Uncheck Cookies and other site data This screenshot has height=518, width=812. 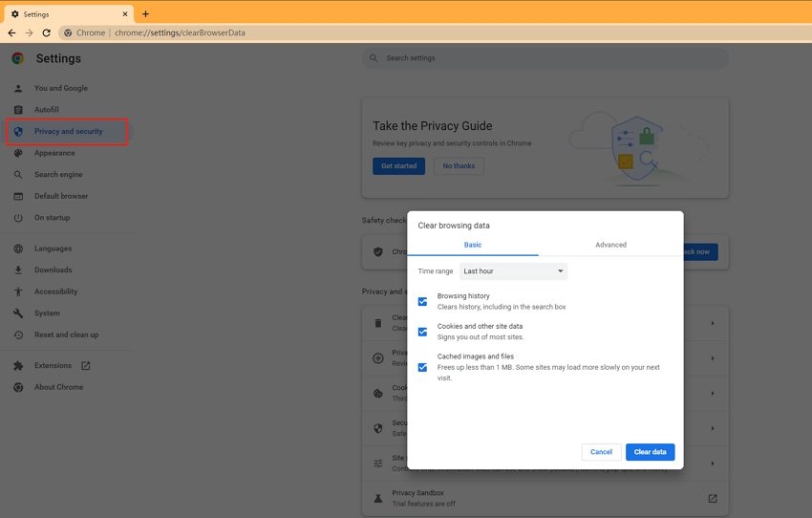coord(422,332)
